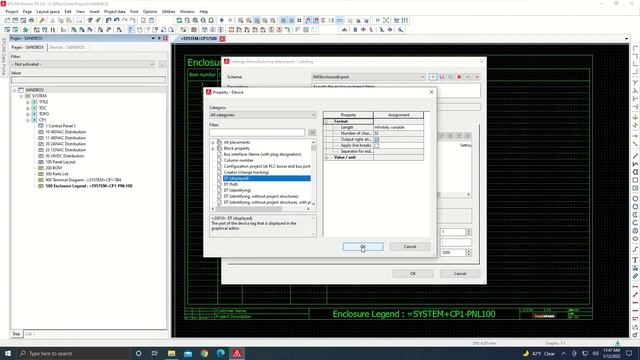Open Microsoft Edge from the taskbar
This screenshot has height=360, width=640.
[220, 353]
